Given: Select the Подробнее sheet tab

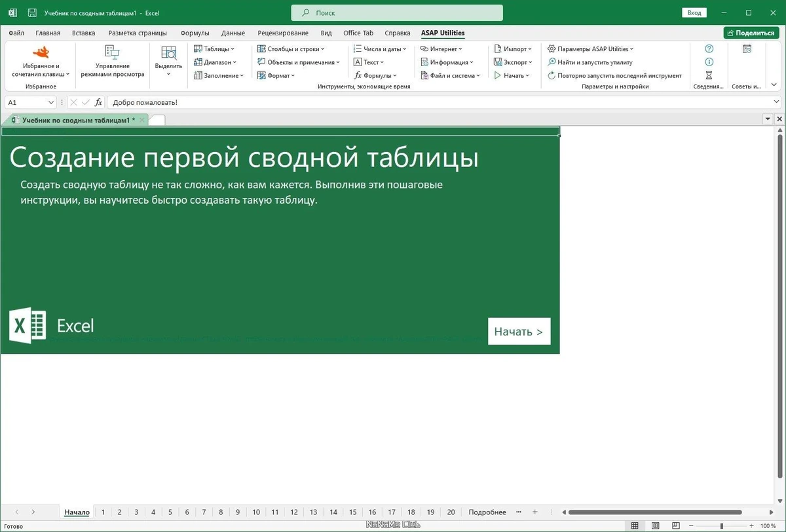Looking at the screenshot, I should [487, 512].
